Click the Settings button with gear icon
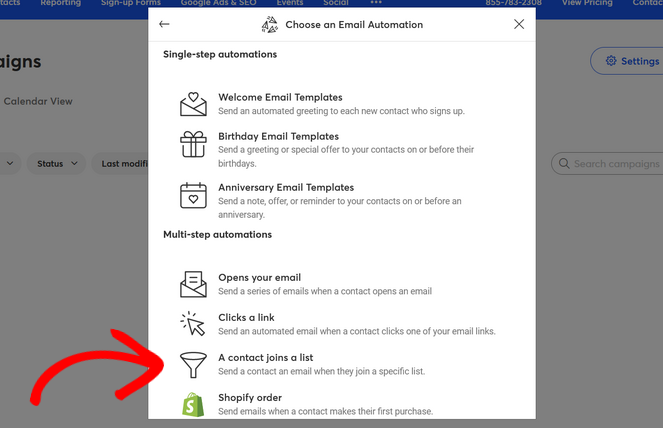 coord(627,61)
